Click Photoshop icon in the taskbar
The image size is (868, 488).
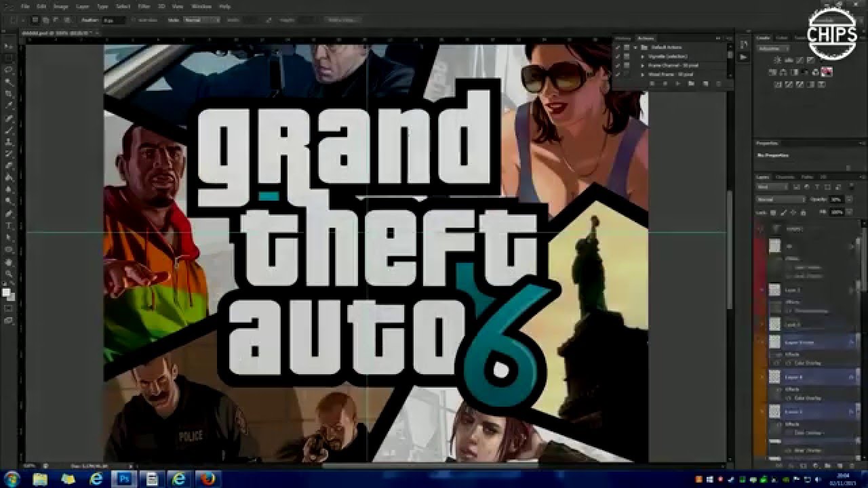pyautogui.click(x=124, y=479)
